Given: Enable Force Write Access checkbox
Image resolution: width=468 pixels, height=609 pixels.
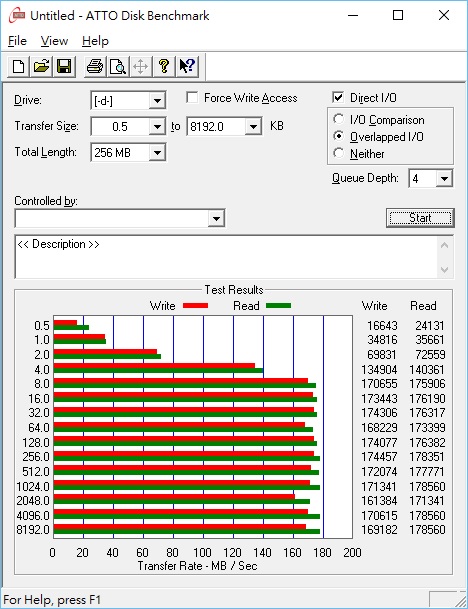Looking at the screenshot, I should click(x=192, y=97).
